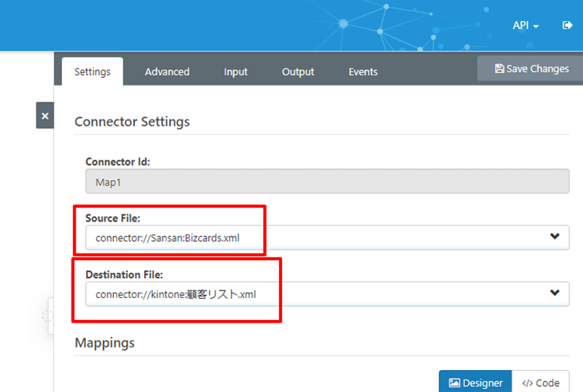This screenshot has width=583, height=392.
Task: Go to the Output tab
Action: coord(298,72)
